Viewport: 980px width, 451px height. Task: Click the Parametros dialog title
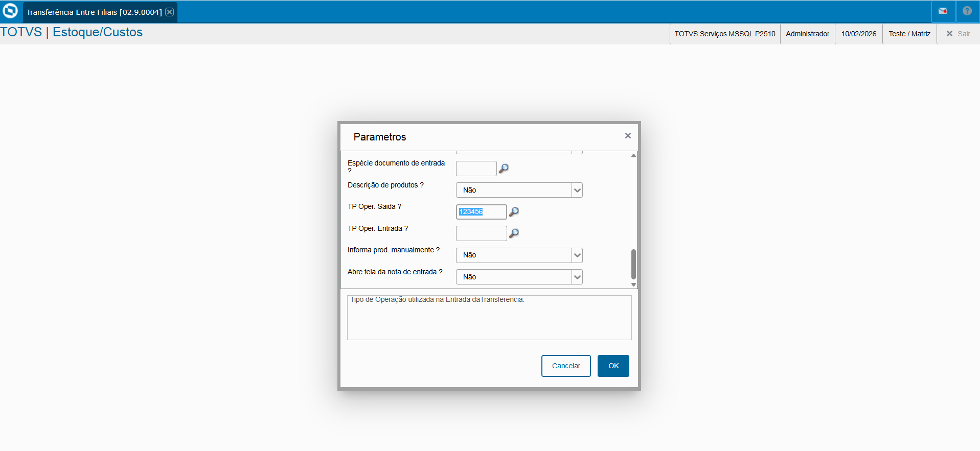(380, 137)
